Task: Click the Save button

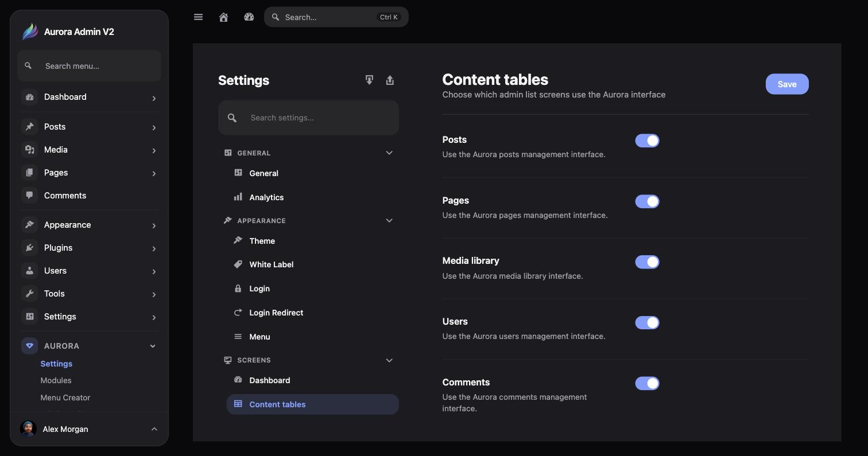Action: tap(787, 84)
